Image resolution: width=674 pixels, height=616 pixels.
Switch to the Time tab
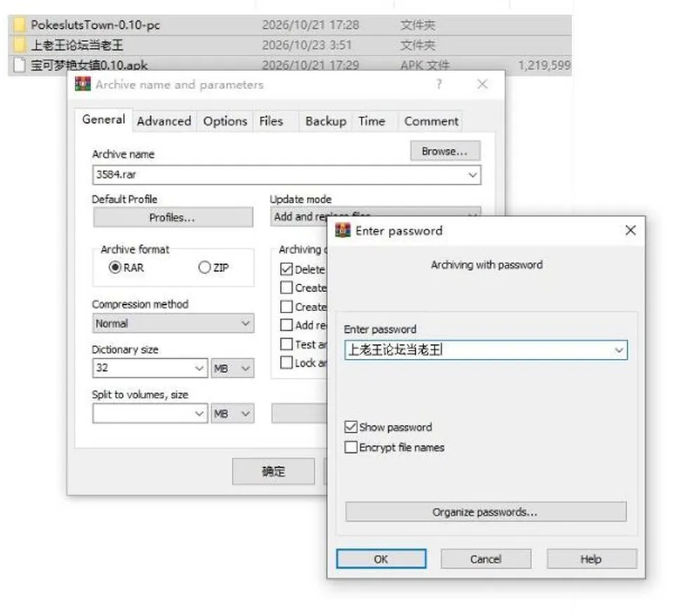click(x=372, y=122)
